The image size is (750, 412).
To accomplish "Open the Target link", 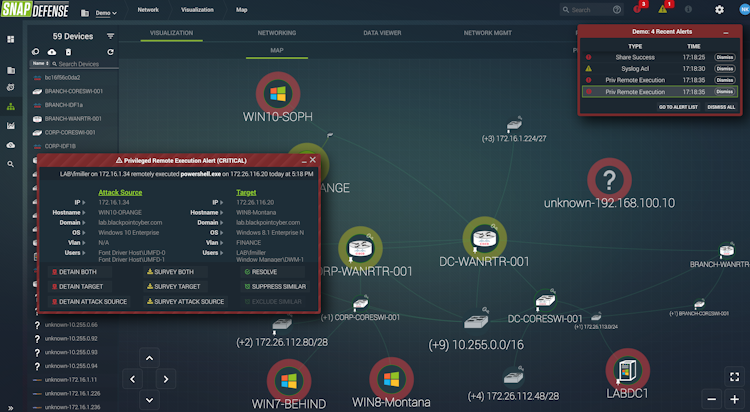I will click(246, 192).
